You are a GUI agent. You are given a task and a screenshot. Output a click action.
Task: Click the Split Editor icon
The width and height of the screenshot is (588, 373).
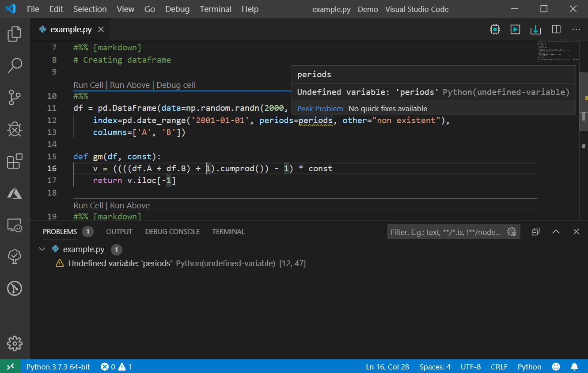pos(556,30)
